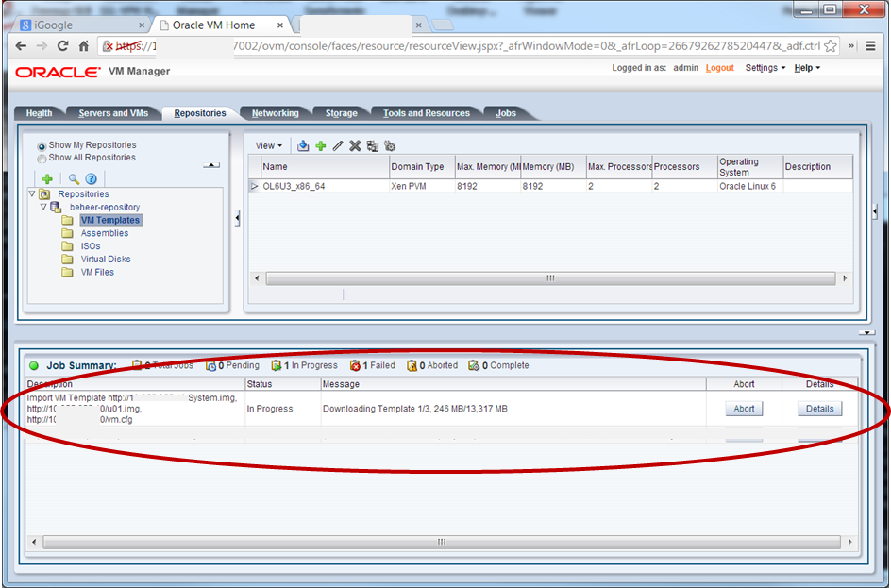Collapse the navigation pane splitter arrow
This screenshot has width=891, height=588.
click(x=237, y=218)
